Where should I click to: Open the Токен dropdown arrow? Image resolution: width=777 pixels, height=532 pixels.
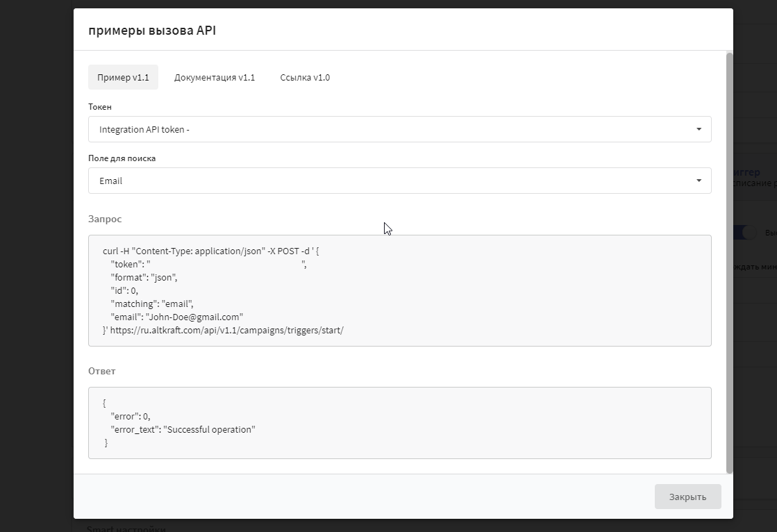tap(699, 129)
